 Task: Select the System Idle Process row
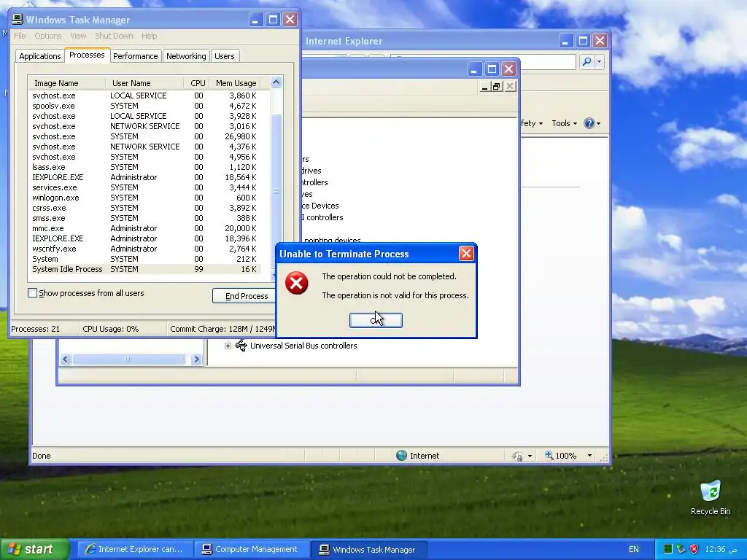[145, 269]
